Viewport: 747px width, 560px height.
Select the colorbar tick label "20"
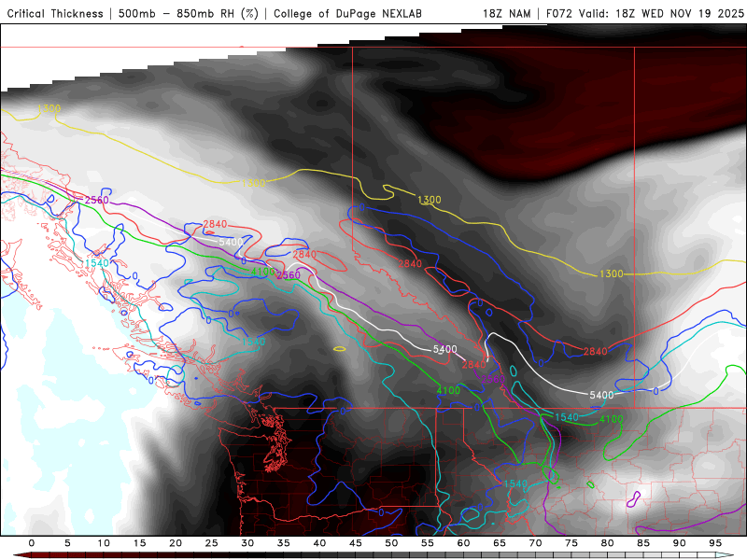tap(176, 543)
